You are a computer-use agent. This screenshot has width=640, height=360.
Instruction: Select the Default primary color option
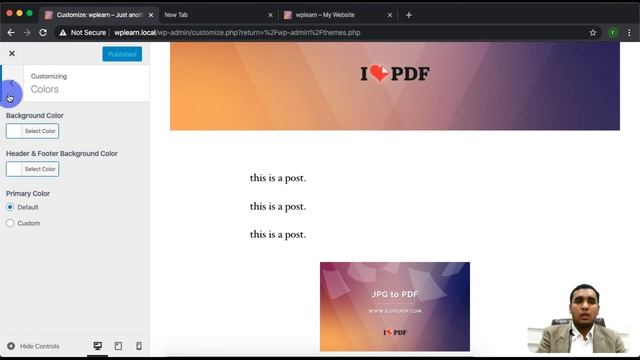[x=10, y=207]
